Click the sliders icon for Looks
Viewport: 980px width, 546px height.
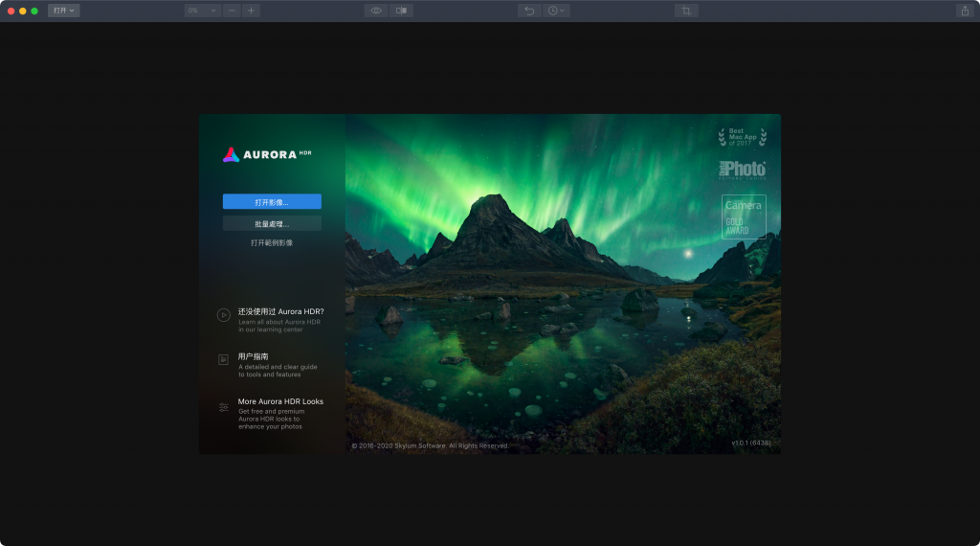224,408
